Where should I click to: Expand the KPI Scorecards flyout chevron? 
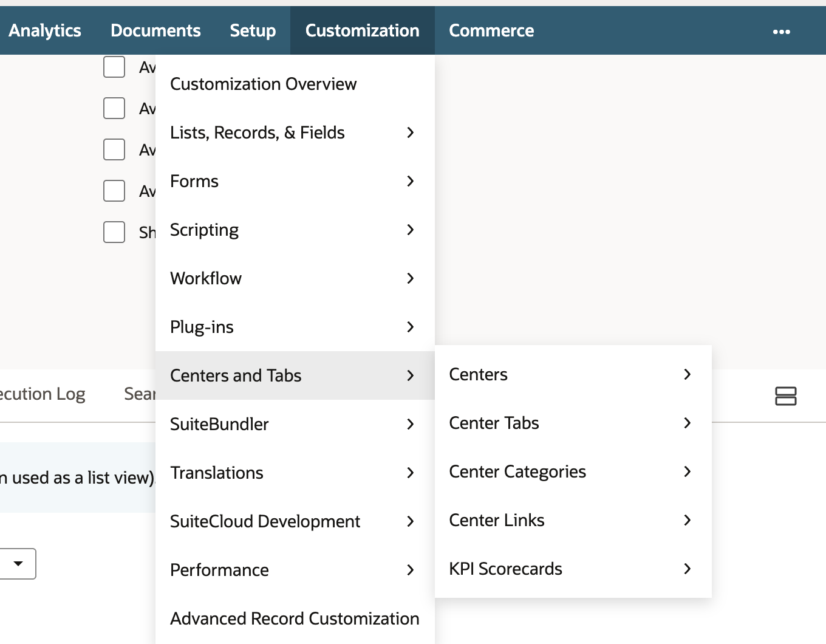pyautogui.click(x=688, y=569)
